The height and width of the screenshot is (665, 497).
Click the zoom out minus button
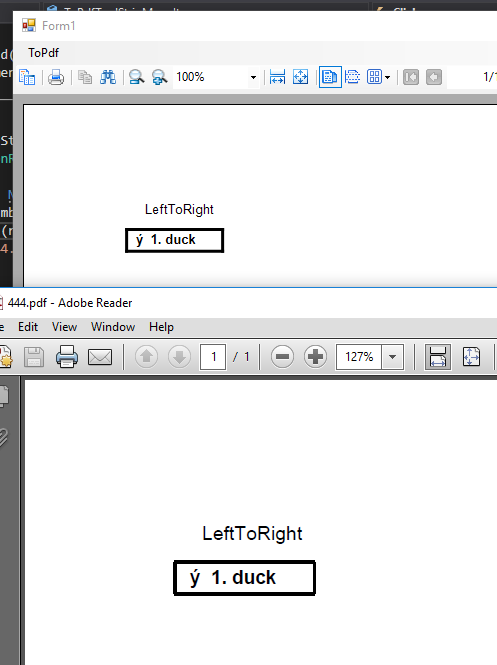tap(282, 357)
